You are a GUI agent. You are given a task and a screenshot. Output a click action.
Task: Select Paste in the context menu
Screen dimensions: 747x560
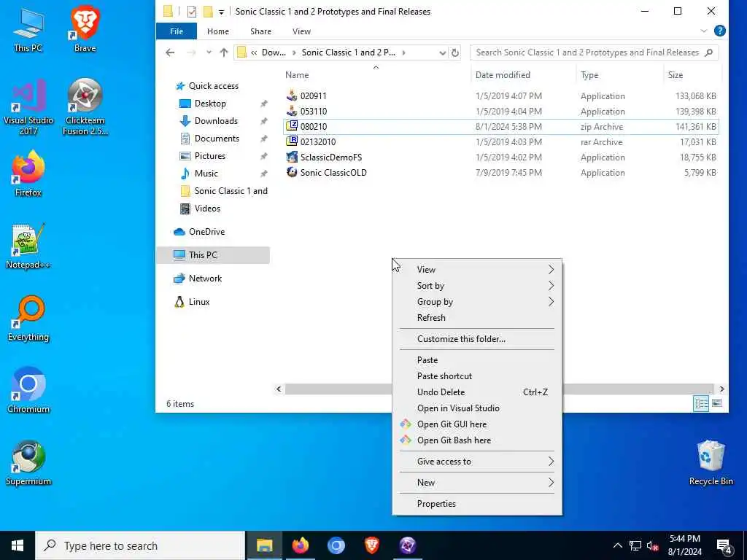[477, 360]
